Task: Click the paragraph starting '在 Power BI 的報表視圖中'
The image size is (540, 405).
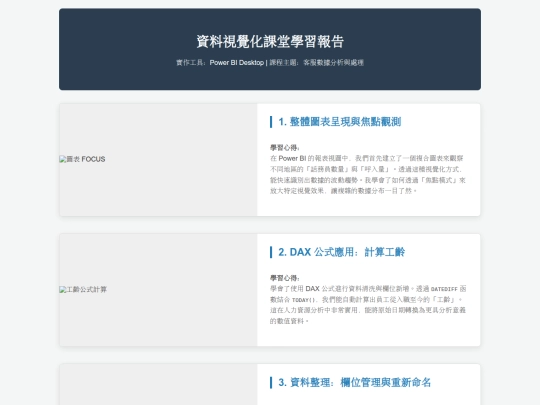Action: 368,175
